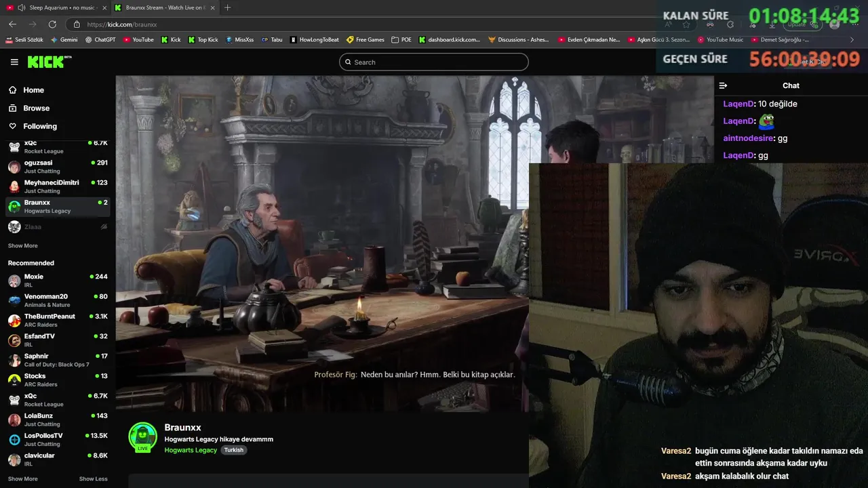Image resolution: width=868 pixels, height=488 pixels.
Task: Open Demet Sağıroğlu bookmark
Action: tap(780, 40)
